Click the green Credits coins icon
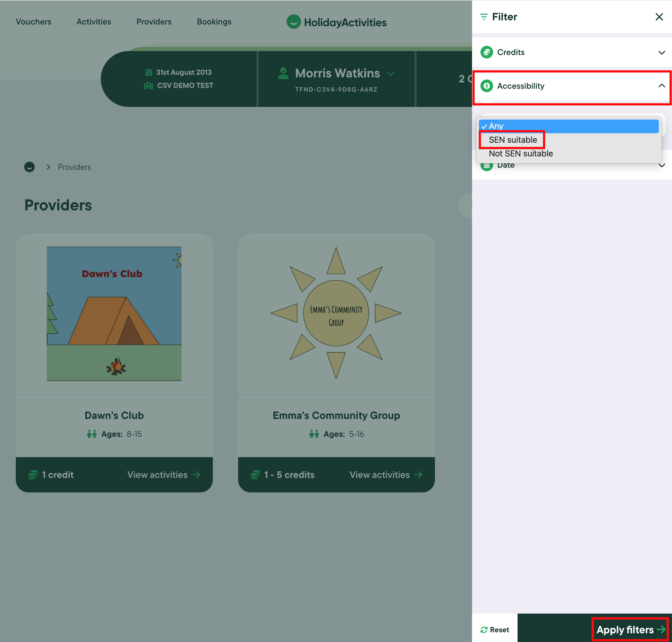 click(x=486, y=52)
